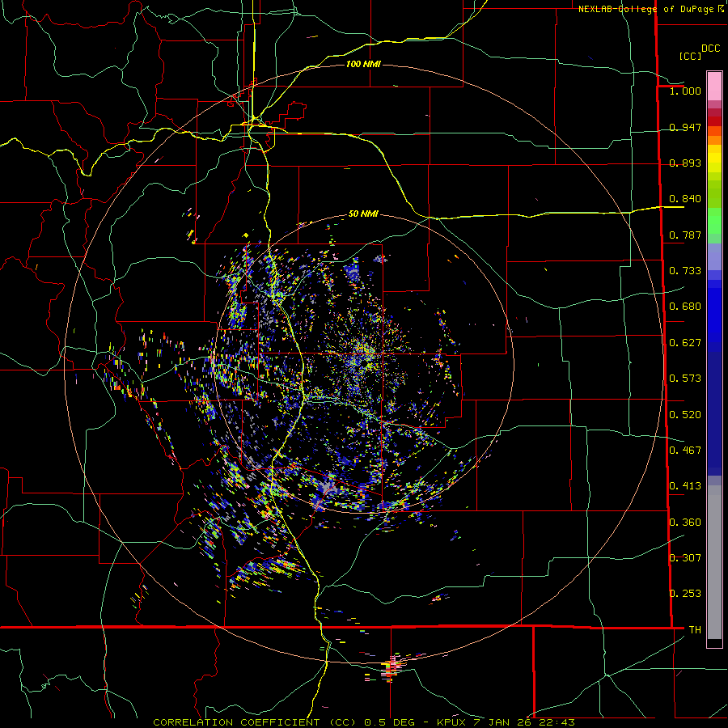Viewport: 728px width, 728px height.
Task: Click the 0.413 scale value
Action: pyautogui.click(x=685, y=486)
